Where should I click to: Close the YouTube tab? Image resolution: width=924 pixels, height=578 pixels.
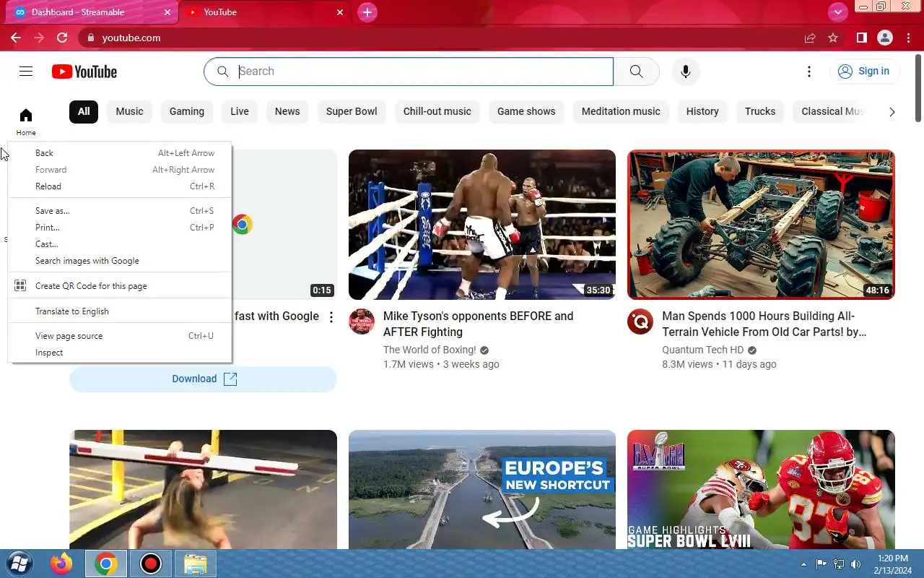click(x=341, y=12)
